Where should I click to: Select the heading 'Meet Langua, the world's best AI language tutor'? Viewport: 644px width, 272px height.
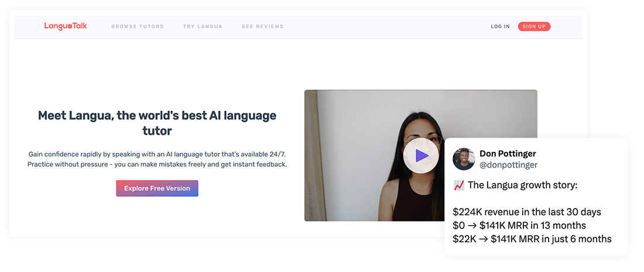pyautogui.click(x=157, y=123)
